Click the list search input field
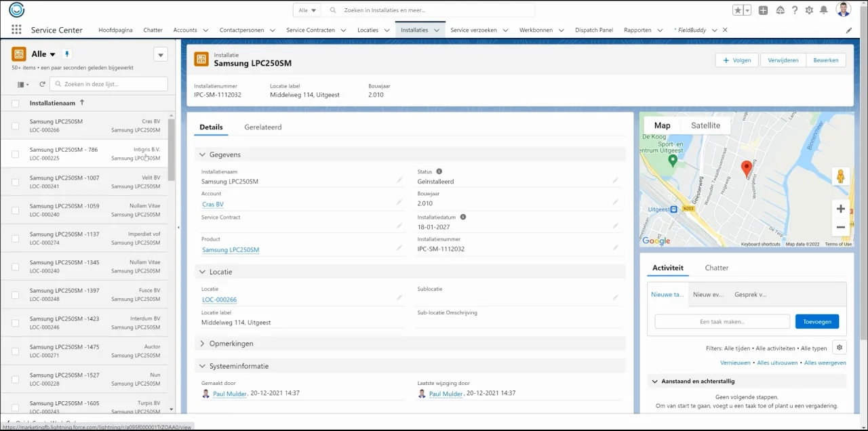The width and height of the screenshot is (868, 431). [108, 84]
